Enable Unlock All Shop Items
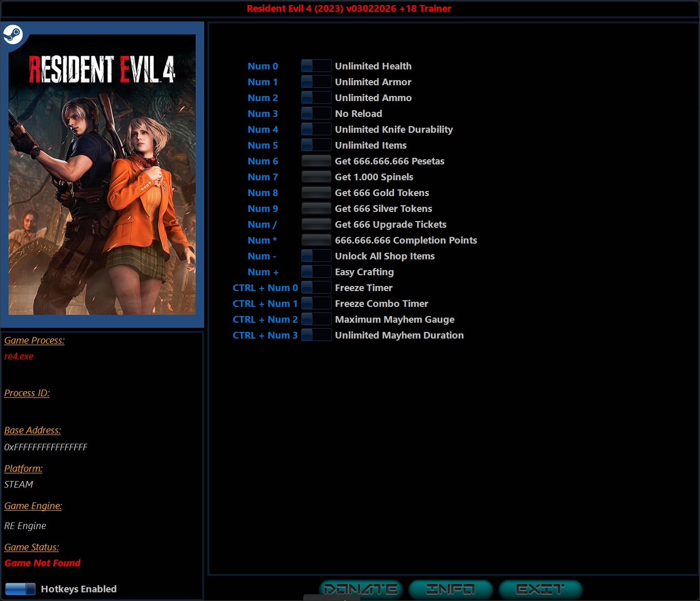Screen dimensions: 700x601 pos(316,255)
